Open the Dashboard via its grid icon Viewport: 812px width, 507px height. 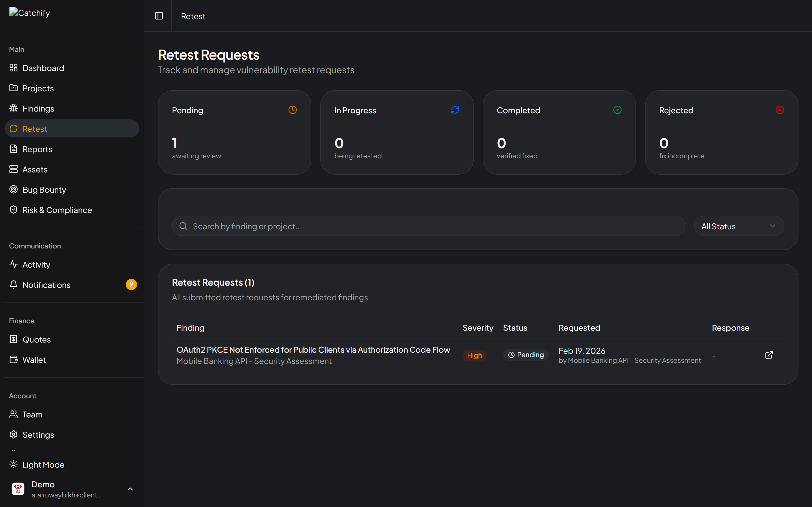click(14, 67)
